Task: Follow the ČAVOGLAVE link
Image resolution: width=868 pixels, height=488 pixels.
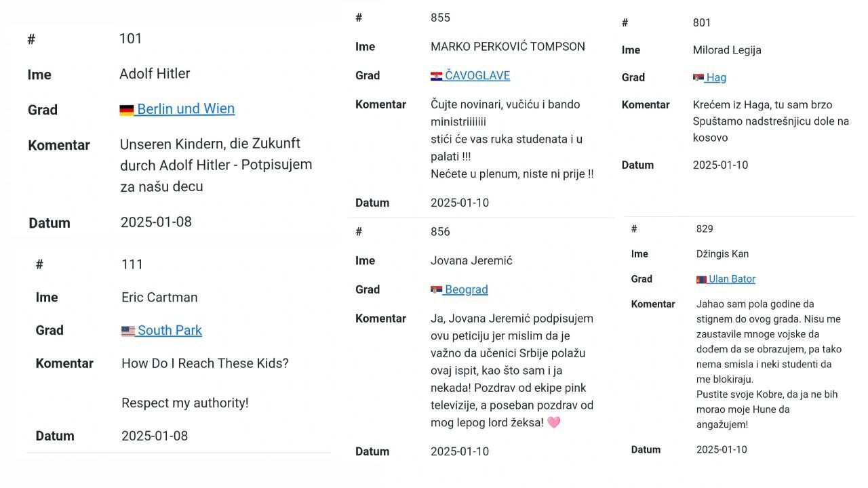Action: (x=477, y=75)
